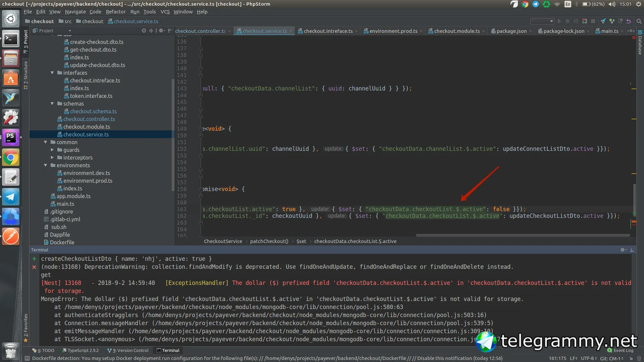Add new terminal session with plus
The width and height of the screenshot is (644, 362).
(x=34, y=259)
